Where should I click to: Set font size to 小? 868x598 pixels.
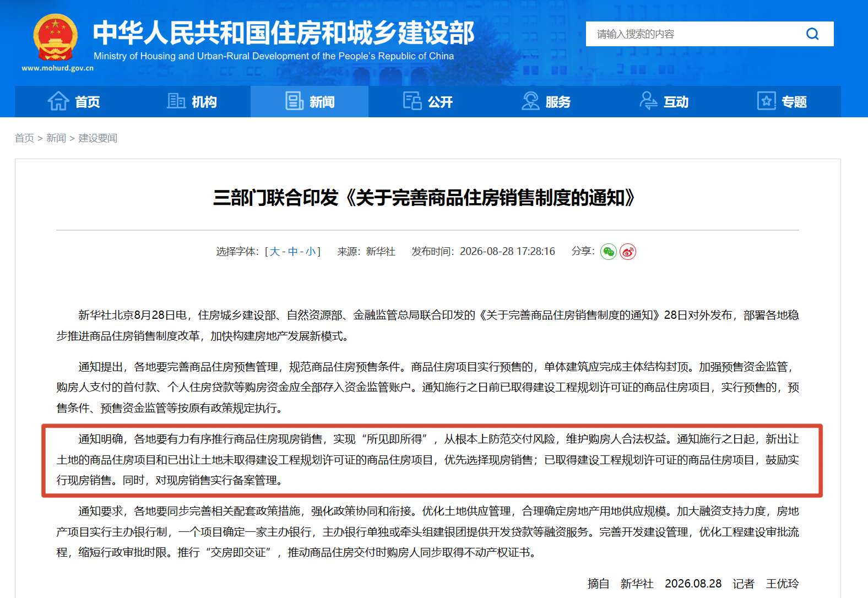311,252
